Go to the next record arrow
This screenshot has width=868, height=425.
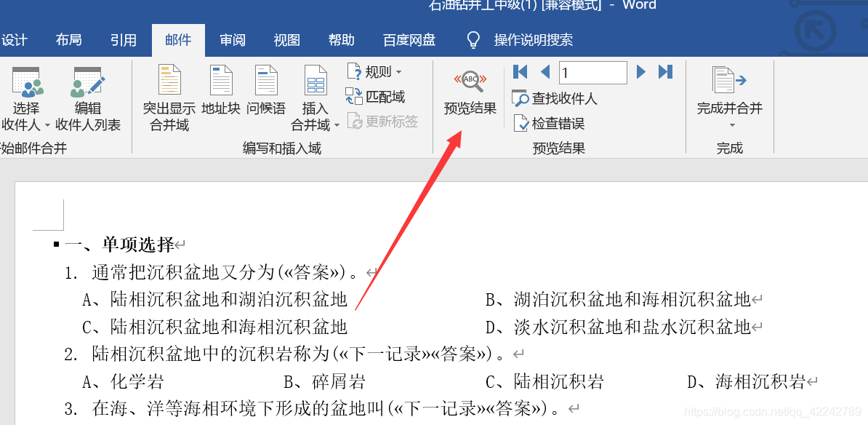(641, 71)
